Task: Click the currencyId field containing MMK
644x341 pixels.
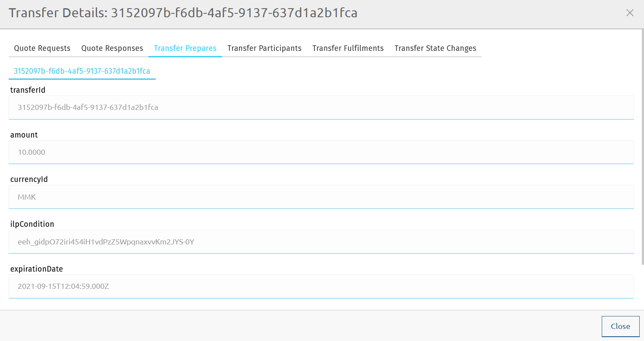Action: point(321,197)
